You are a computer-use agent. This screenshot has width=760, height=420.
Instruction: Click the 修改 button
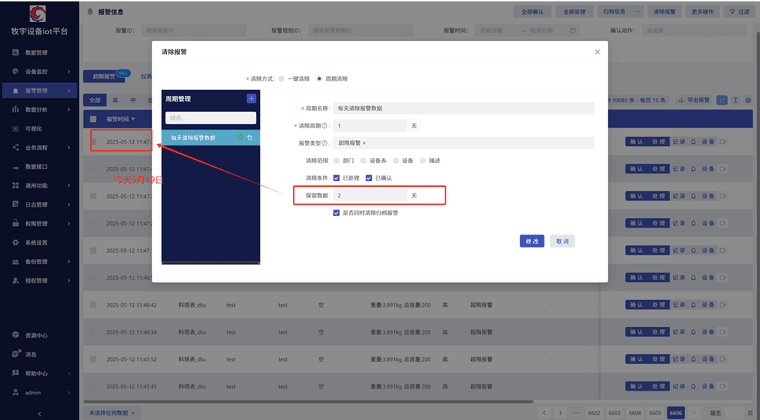pyautogui.click(x=532, y=241)
